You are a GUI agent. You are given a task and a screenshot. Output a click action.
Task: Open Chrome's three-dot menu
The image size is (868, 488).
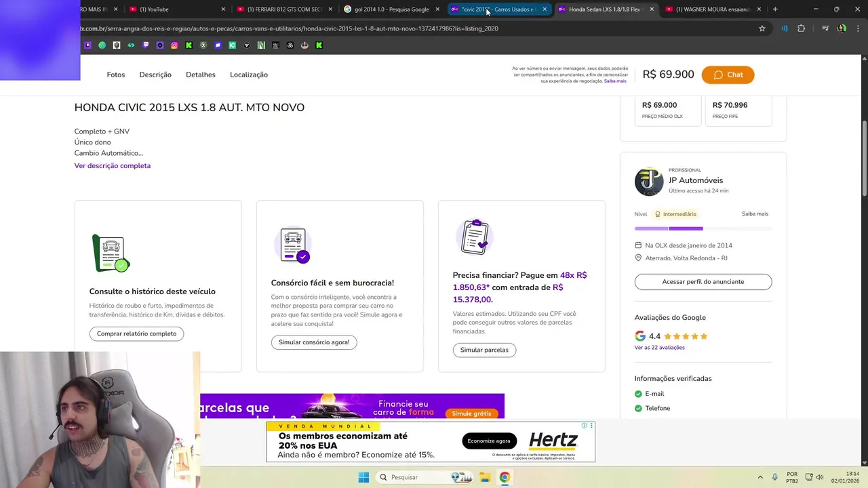tap(856, 28)
